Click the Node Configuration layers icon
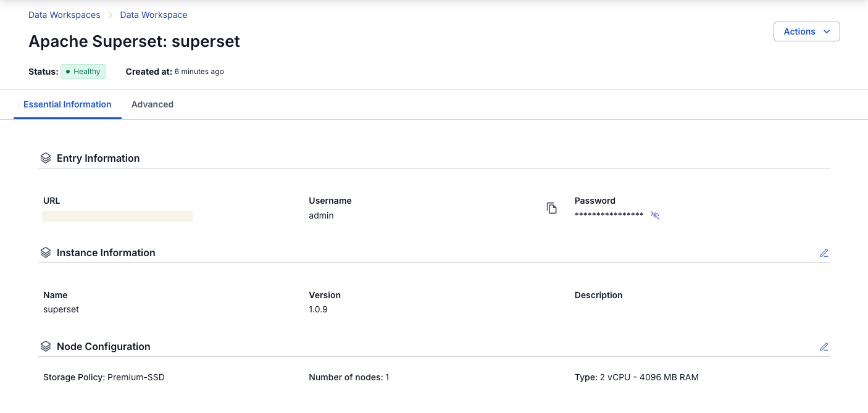The height and width of the screenshot is (413, 868). (x=46, y=346)
